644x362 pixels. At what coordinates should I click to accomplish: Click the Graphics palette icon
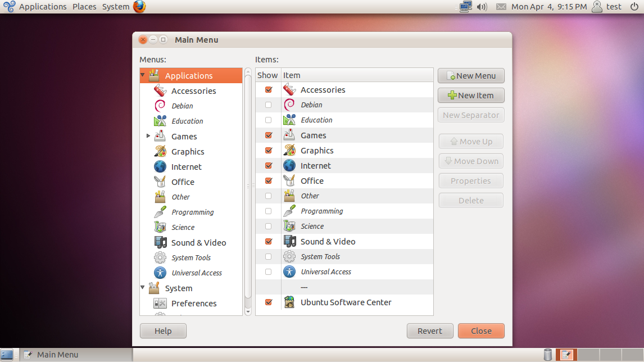[289, 150]
